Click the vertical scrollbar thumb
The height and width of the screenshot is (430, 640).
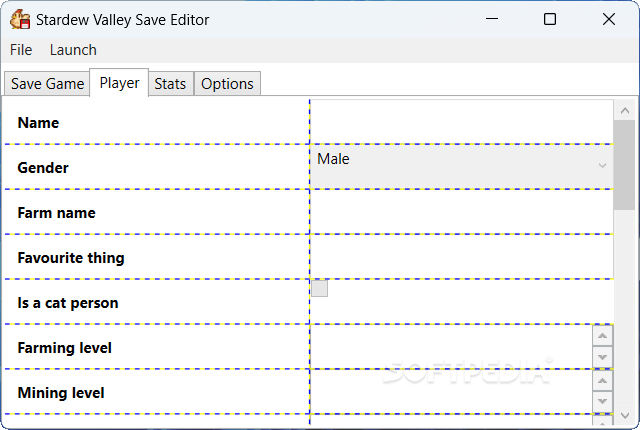[x=624, y=165]
